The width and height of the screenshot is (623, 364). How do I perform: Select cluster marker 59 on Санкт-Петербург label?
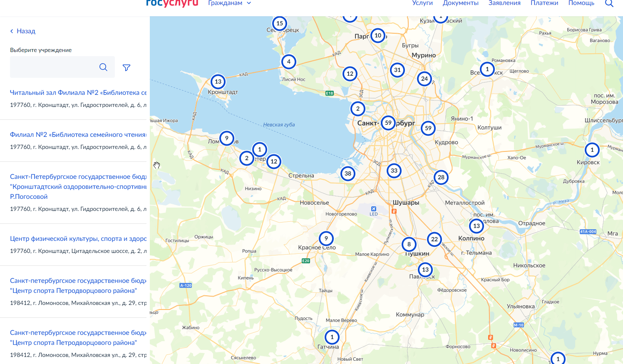(388, 123)
